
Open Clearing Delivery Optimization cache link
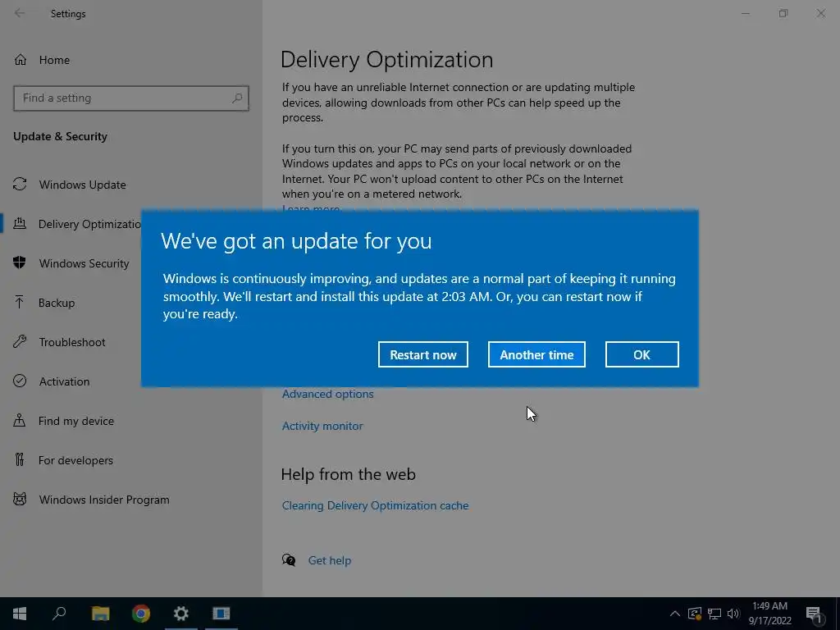(x=375, y=505)
